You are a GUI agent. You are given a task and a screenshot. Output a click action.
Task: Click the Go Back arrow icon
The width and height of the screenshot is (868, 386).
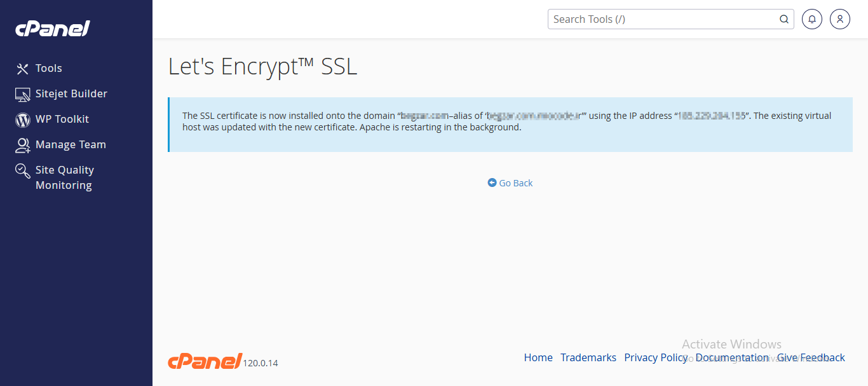492,183
